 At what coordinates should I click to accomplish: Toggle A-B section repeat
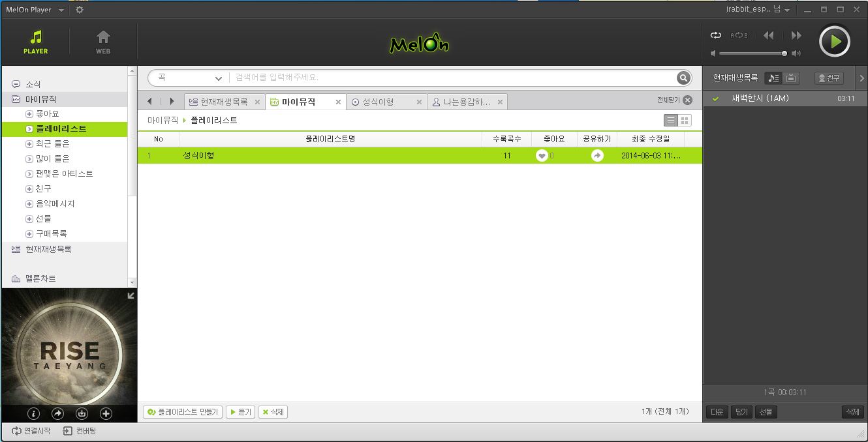point(739,36)
